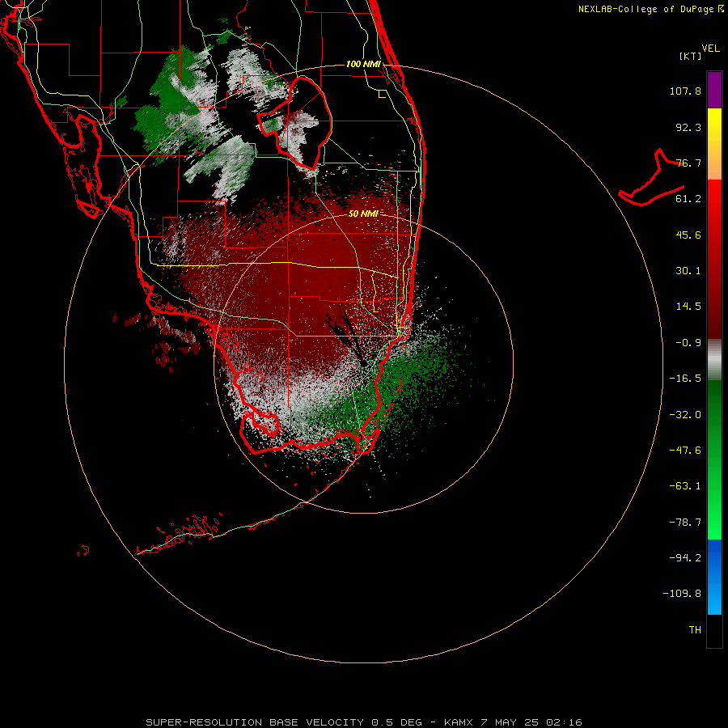Image resolution: width=728 pixels, height=728 pixels.
Task: Click the Lake Okeechobee outline on the map
Action: [294, 123]
